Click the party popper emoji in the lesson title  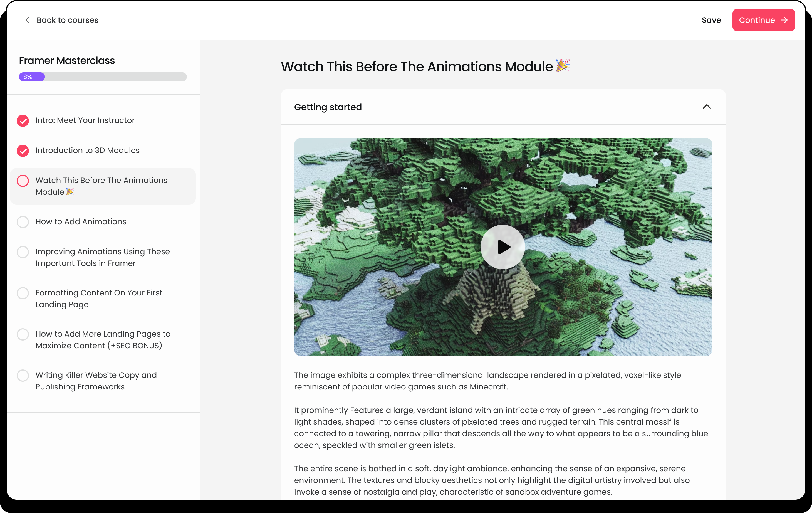tap(563, 65)
